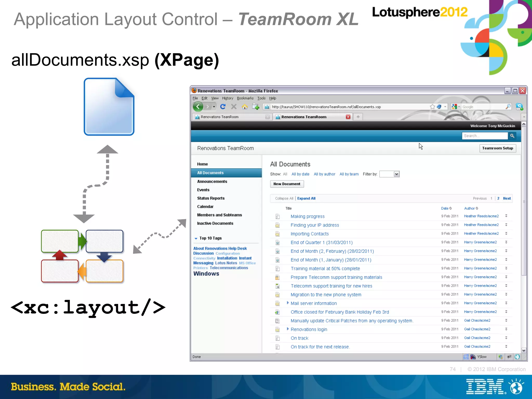
Task: Reload the page with refresh icon
Action: coord(223,107)
